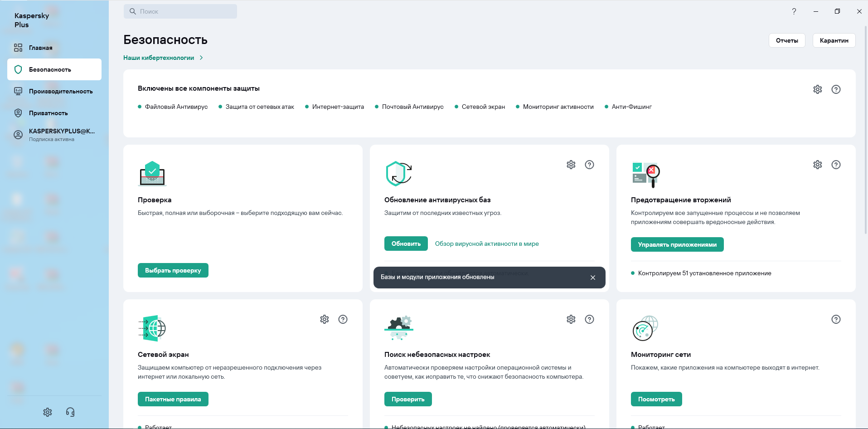This screenshot has height=429, width=868.
Task: Click Пакетные правила button
Action: (173, 399)
